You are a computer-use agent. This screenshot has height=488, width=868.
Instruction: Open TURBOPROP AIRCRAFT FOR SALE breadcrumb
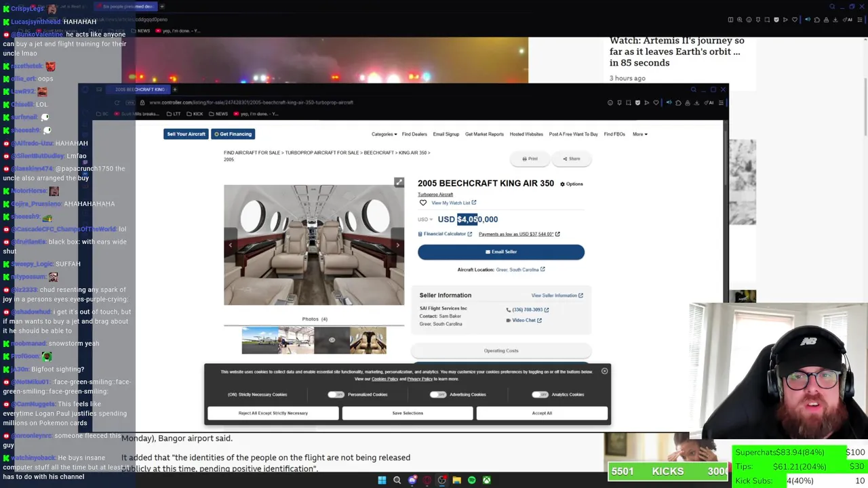pos(321,153)
